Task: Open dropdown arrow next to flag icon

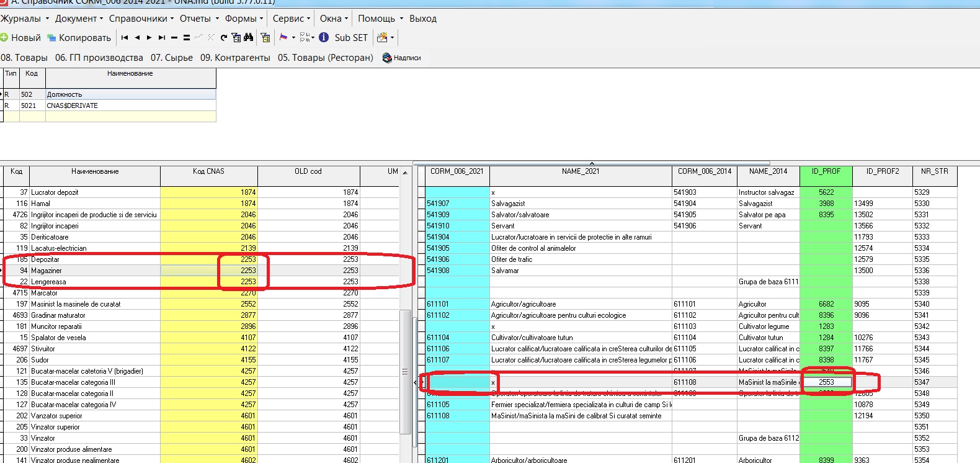Action: tap(293, 37)
